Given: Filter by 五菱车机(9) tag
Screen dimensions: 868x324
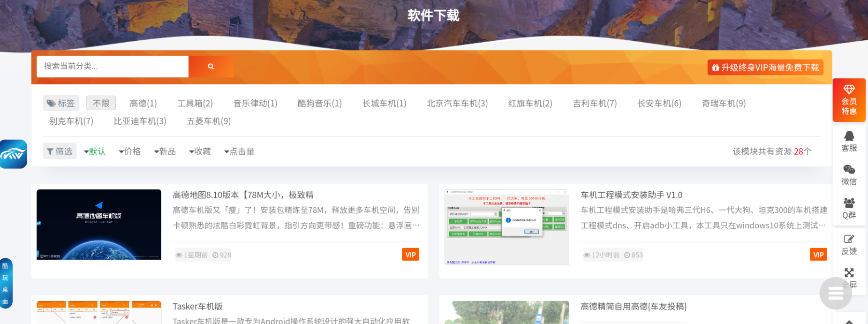Looking at the screenshot, I should 209,121.
